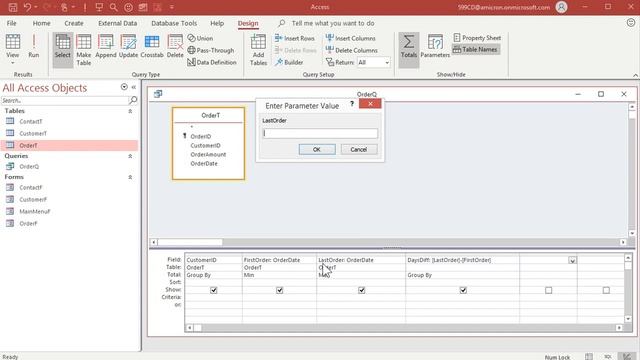Viewport: 640px width, 360px height.
Task: Toggle Table Names display
Action: click(475, 49)
